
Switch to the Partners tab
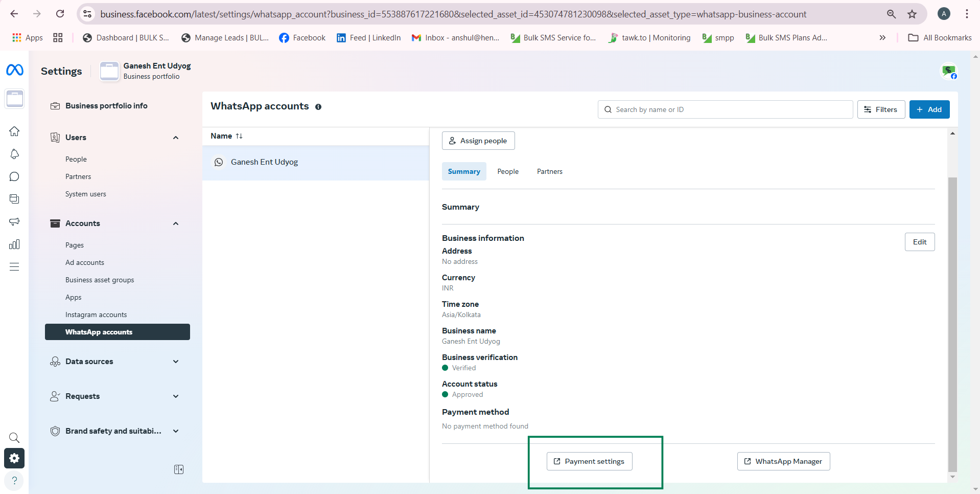550,171
